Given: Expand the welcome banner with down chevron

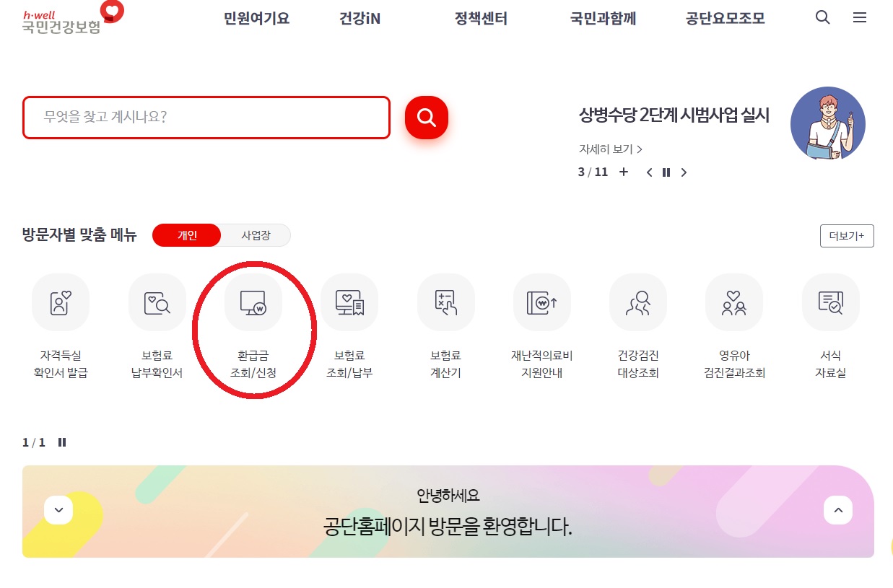Looking at the screenshot, I should pos(58,510).
